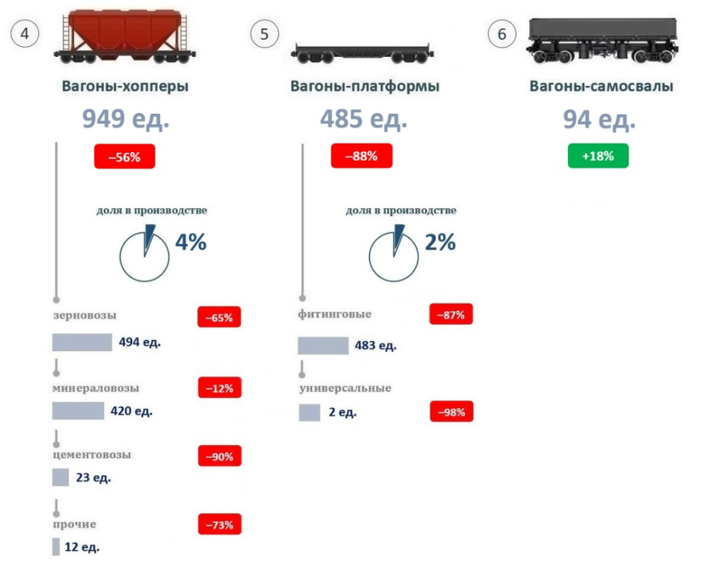Select the circled number 6 marker

click(502, 34)
